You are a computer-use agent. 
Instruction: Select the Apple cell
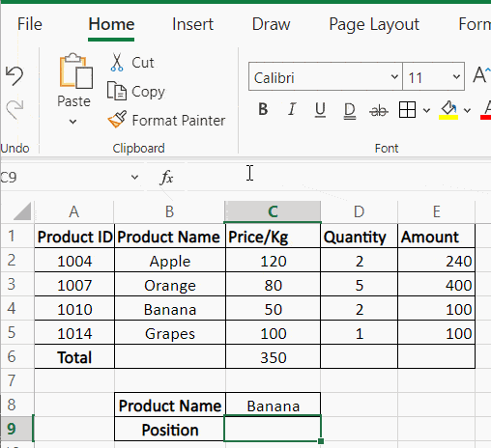coord(170,261)
